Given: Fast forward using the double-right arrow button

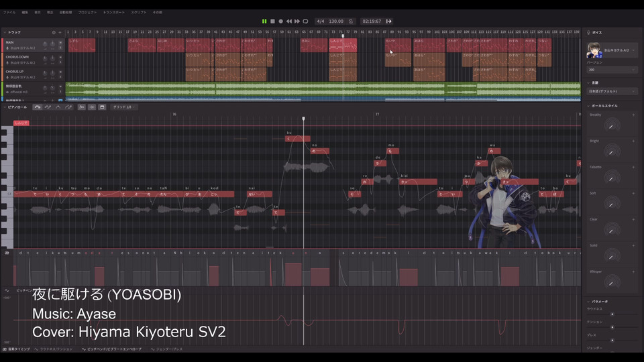Looking at the screenshot, I should pyautogui.click(x=297, y=21).
